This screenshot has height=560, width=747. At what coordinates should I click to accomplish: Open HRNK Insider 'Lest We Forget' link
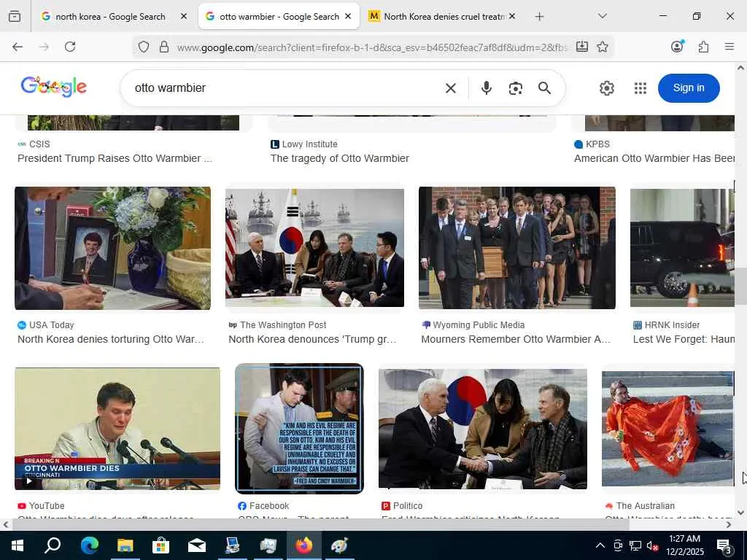(x=684, y=340)
